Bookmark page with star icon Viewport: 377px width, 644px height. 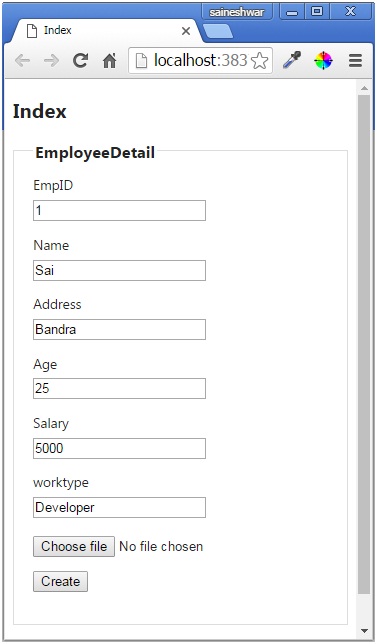tap(260, 61)
